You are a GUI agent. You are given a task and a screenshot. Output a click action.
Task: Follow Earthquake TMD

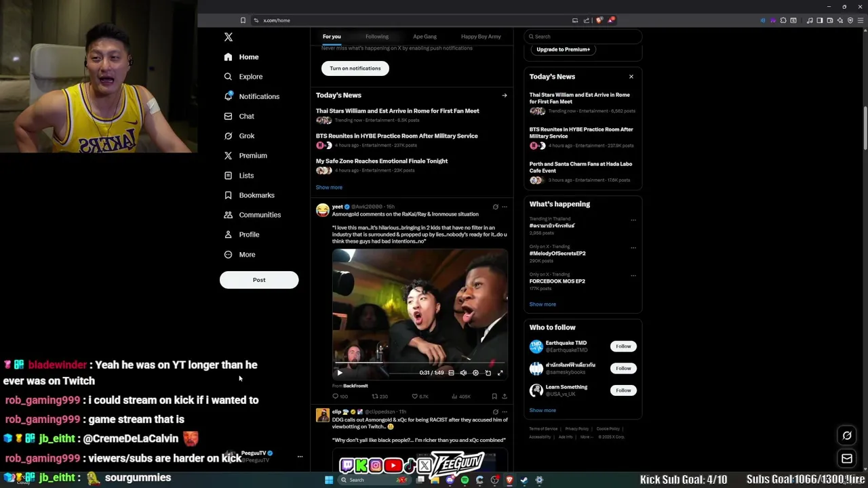click(x=623, y=346)
